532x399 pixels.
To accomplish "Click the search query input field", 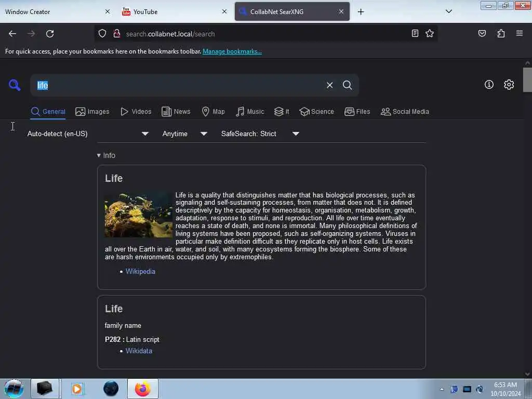I will click(x=180, y=85).
